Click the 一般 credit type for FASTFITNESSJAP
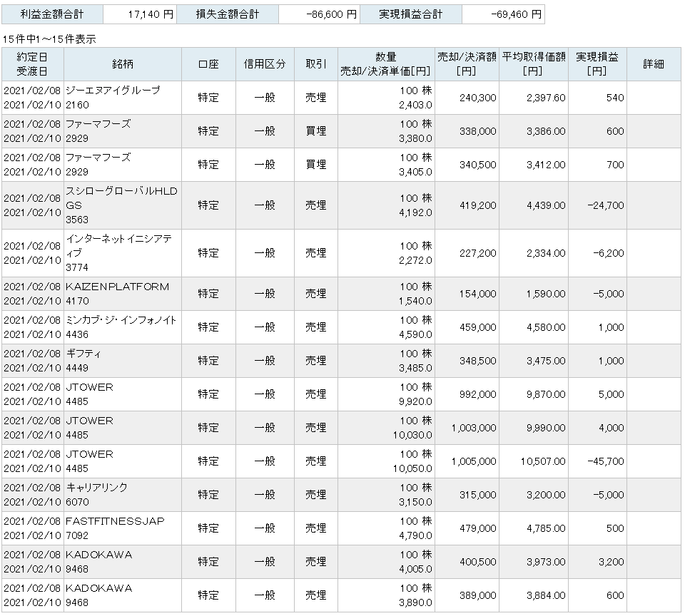The image size is (685, 616). (265, 529)
